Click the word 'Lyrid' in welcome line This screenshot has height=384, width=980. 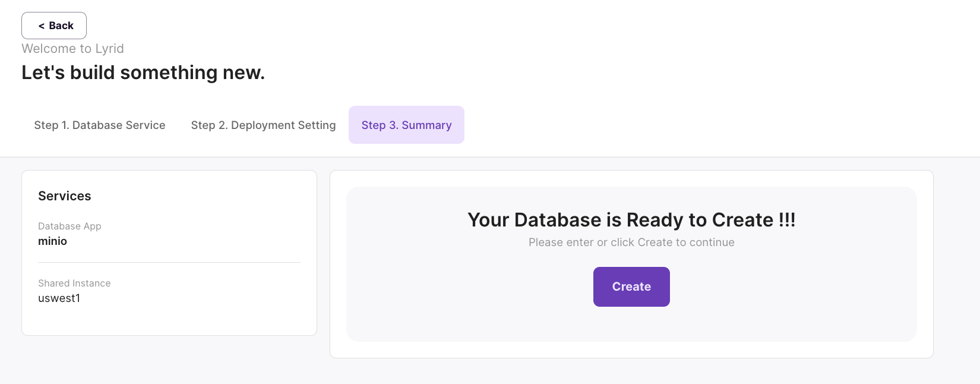point(109,49)
